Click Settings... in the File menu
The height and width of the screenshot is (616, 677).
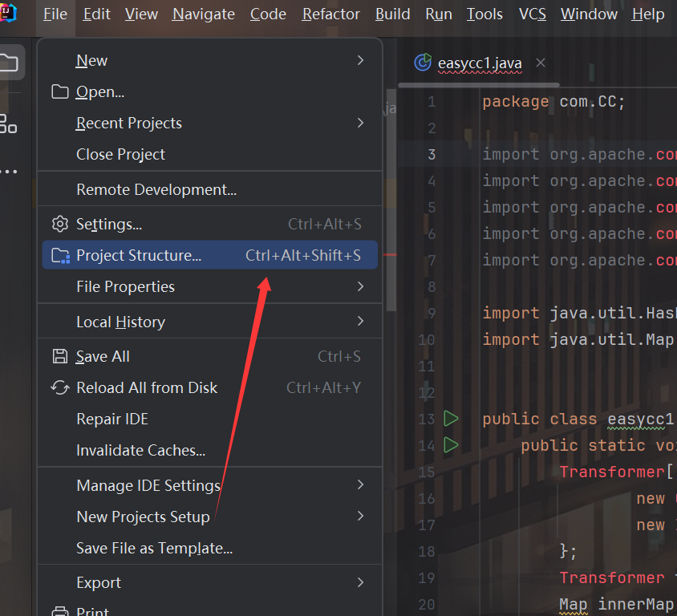[x=109, y=225]
